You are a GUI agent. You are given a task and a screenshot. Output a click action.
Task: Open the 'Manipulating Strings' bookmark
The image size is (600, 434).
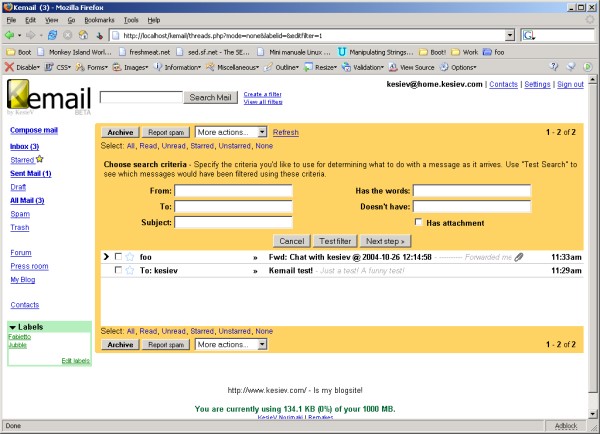(376, 52)
